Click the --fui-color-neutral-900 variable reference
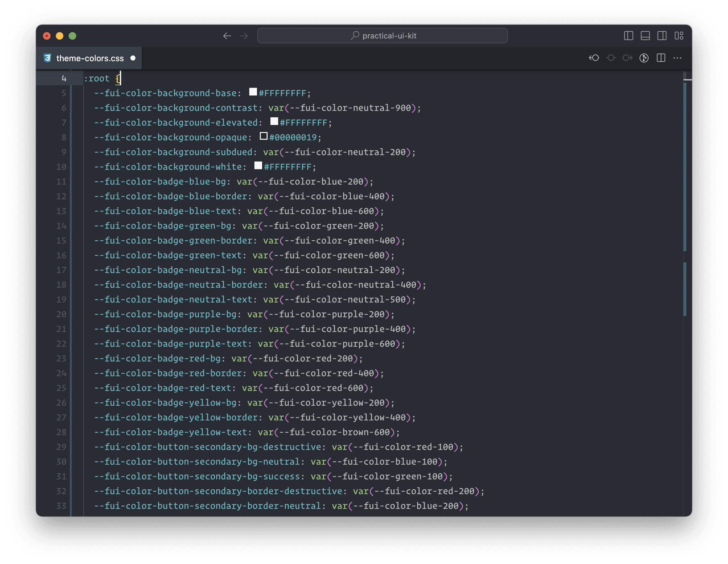This screenshot has height=564, width=728. (x=350, y=108)
